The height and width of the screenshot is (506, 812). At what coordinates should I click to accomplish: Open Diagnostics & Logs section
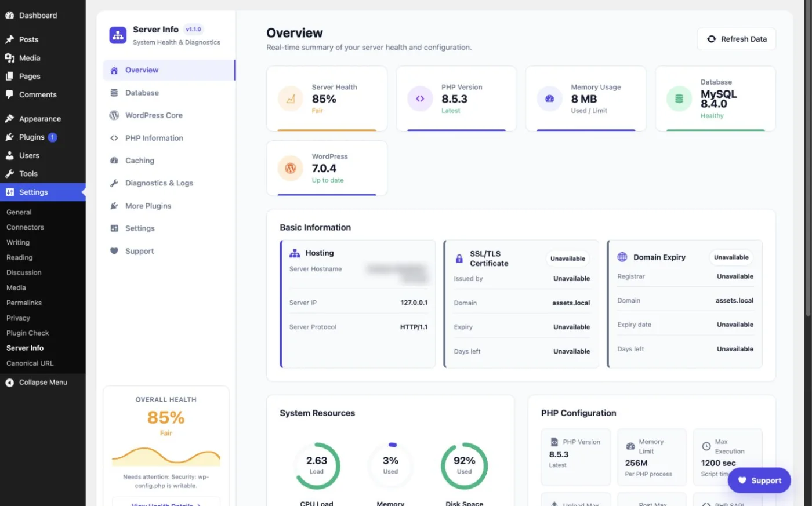click(x=169, y=183)
